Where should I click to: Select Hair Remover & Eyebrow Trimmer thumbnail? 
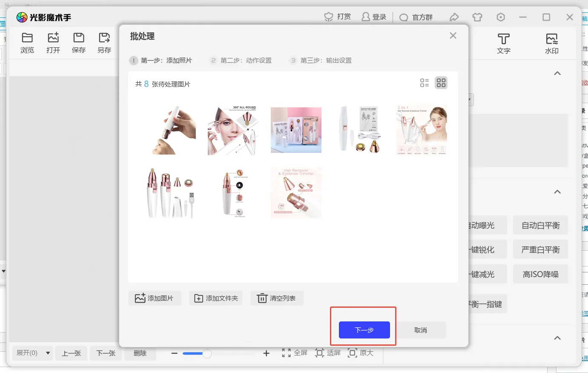296,193
